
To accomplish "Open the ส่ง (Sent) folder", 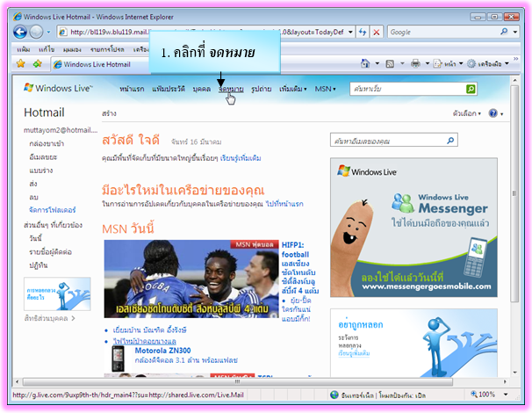I will [33, 184].
